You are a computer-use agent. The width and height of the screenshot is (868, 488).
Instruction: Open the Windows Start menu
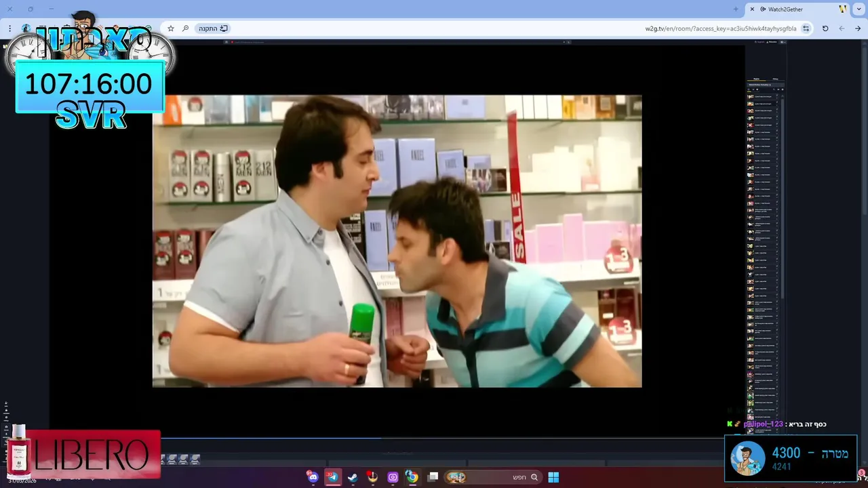coord(553,477)
